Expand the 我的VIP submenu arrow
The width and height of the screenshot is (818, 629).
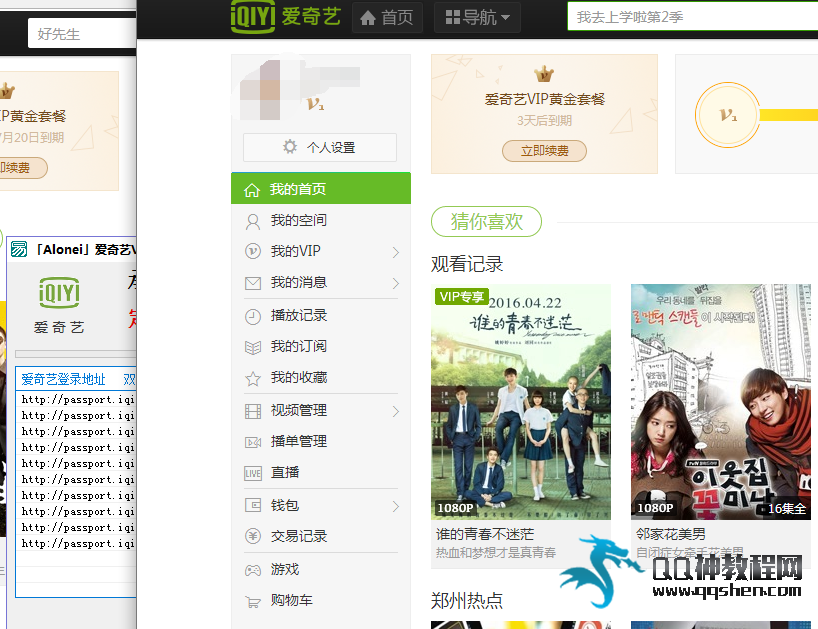tap(396, 252)
